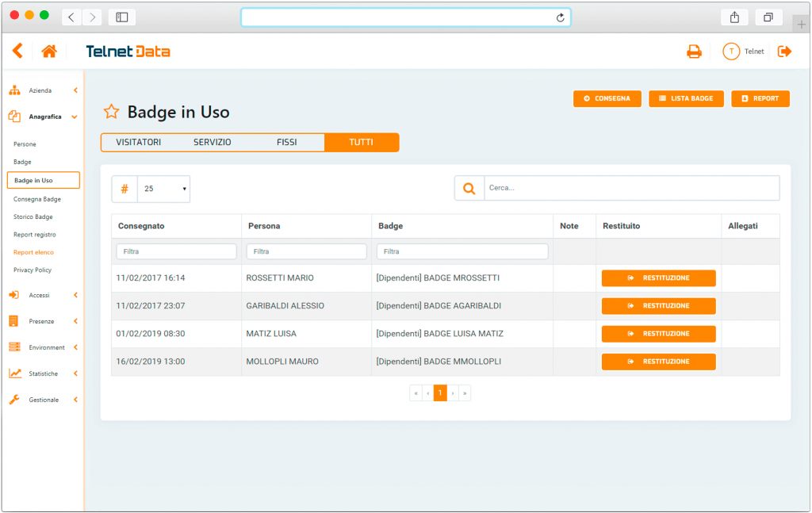Viewport: 812px width, 513px height.
Task: Click RESTITUZIONE for ROSSETTI MARIO
Action: click(x=659, y=278)
